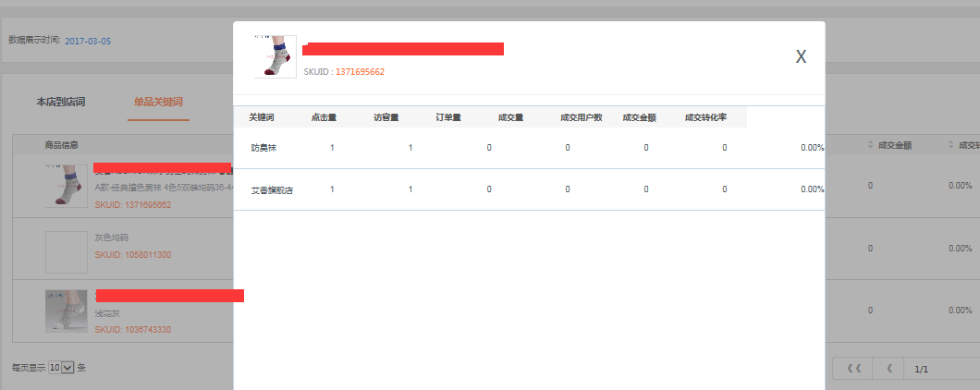Click the 商品信息 column header
Image resolution: width=980 pixels, height=390 pixels.
pyautogui.click(x=61, y=145)
